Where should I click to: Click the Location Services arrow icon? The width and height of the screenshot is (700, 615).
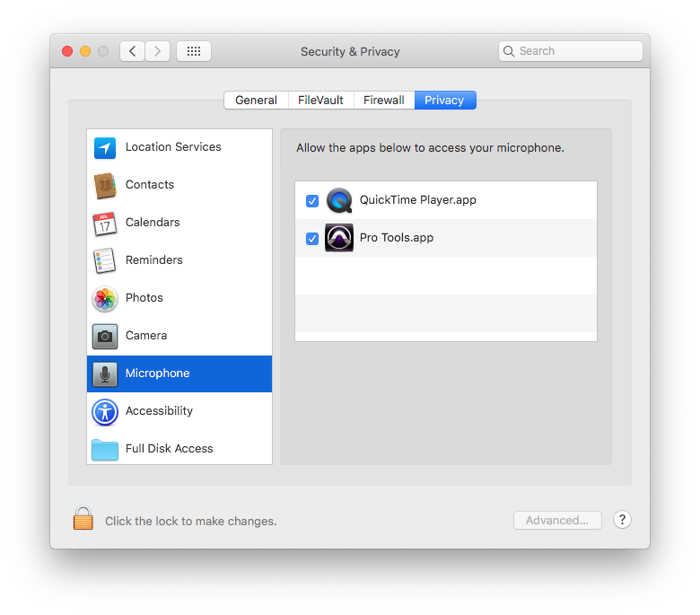point(105,148)
